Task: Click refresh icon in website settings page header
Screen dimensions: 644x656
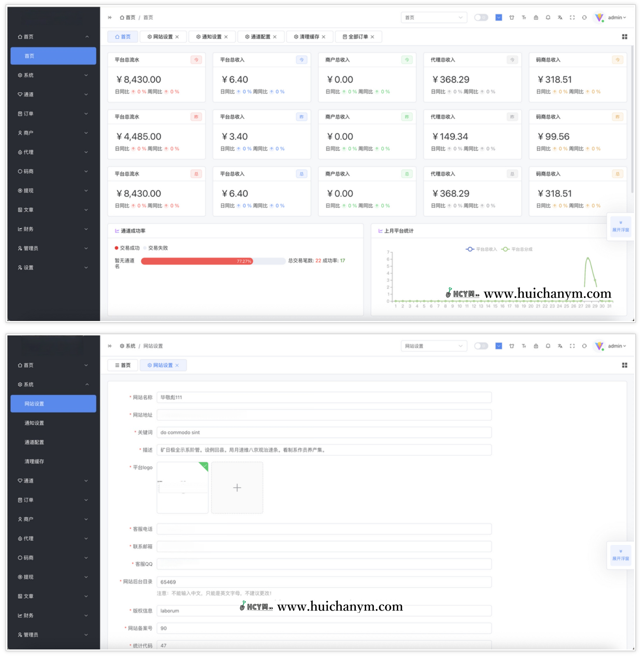Action: point(584,346)
